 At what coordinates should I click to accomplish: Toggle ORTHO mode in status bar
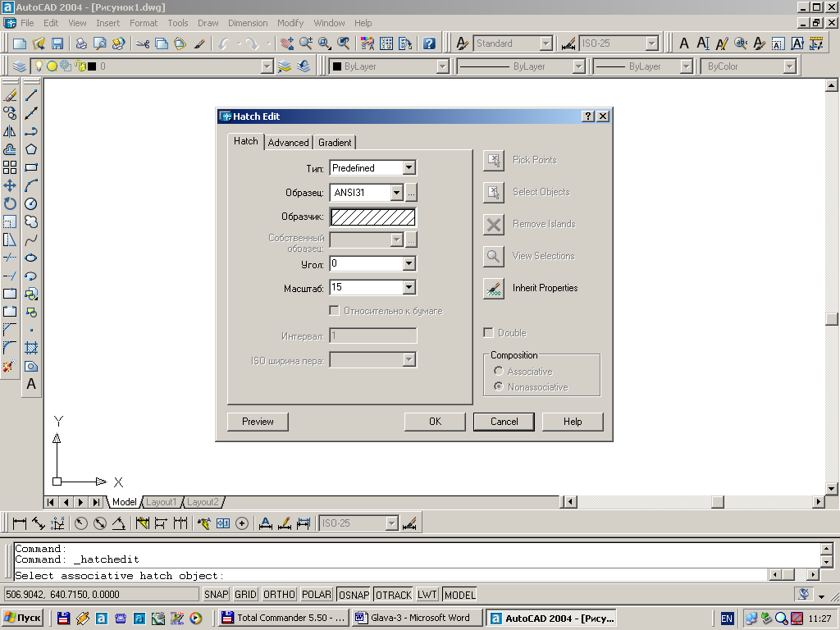279,595
